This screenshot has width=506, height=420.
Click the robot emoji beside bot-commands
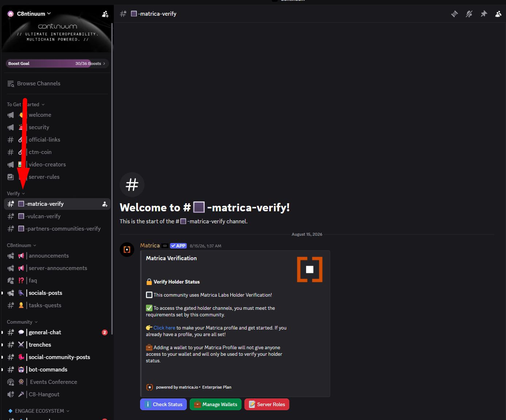click(21, 370)
